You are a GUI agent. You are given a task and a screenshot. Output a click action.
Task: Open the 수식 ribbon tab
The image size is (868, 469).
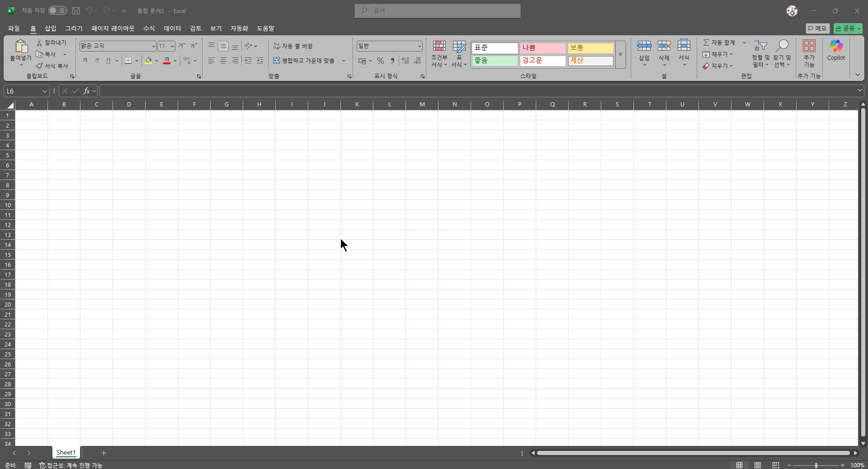point(149,28)
